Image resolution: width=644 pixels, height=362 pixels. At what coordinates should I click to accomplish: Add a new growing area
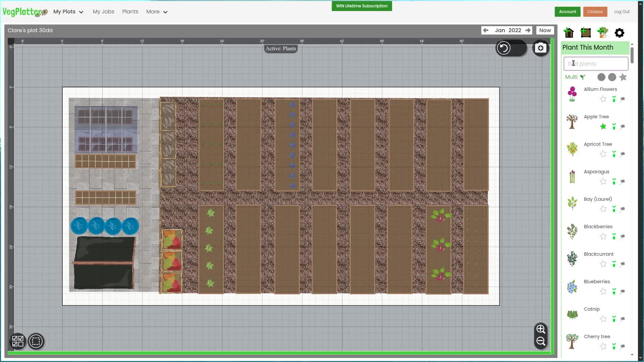pos(586,33)
